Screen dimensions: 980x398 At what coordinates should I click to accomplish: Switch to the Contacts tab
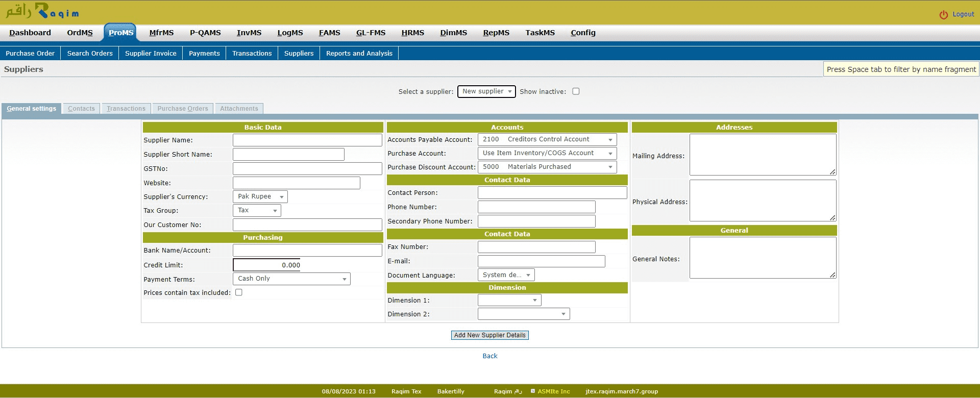click(x=81, y=109)
